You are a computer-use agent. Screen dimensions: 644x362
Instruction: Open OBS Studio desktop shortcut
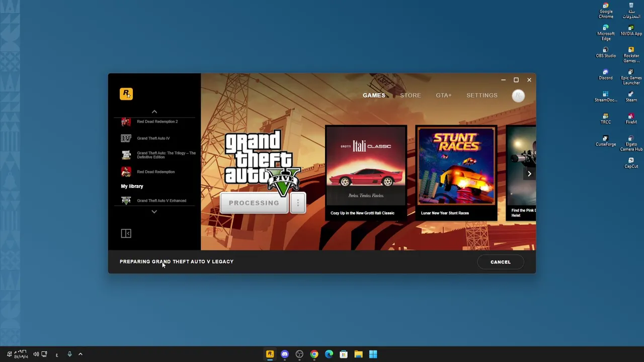pos(606,52)
